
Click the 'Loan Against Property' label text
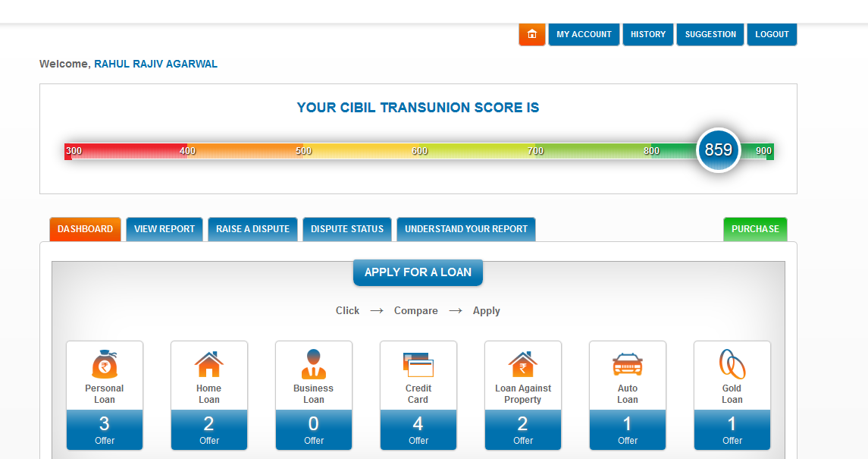click(522, 394)
